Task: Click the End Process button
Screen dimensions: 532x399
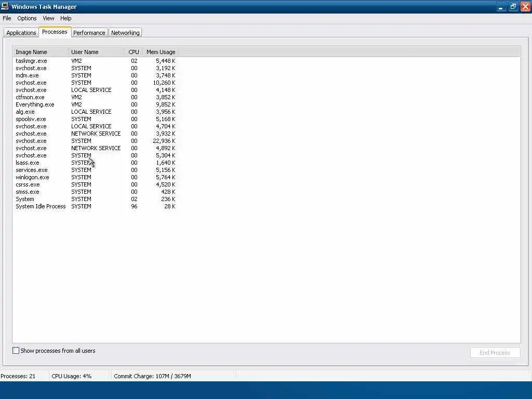Action: 495,353
